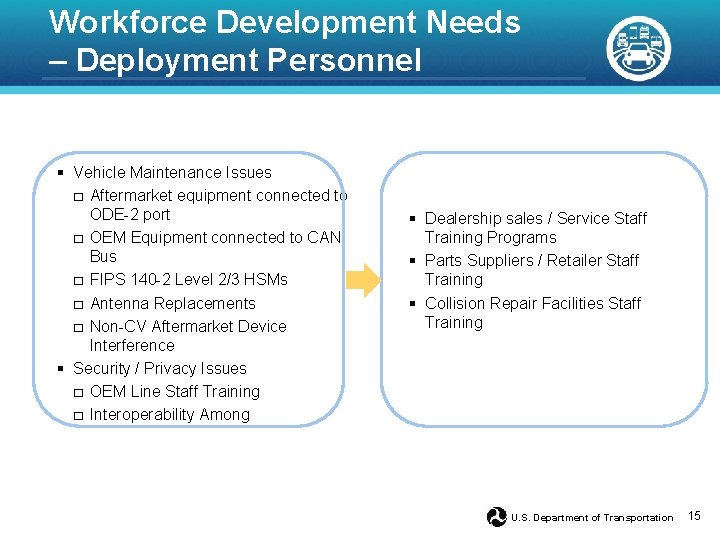Click 'Security / Privacy Issues' bullet

[160, 368]
